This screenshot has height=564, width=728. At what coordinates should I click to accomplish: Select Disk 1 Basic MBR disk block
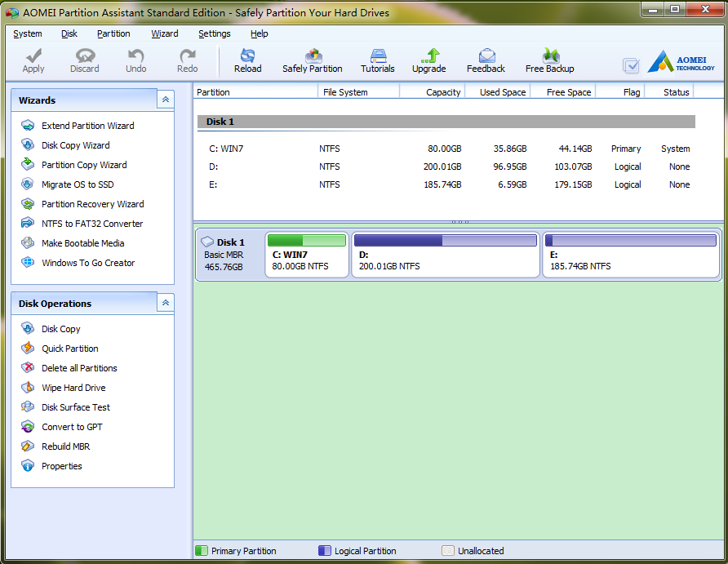(230, 255)
